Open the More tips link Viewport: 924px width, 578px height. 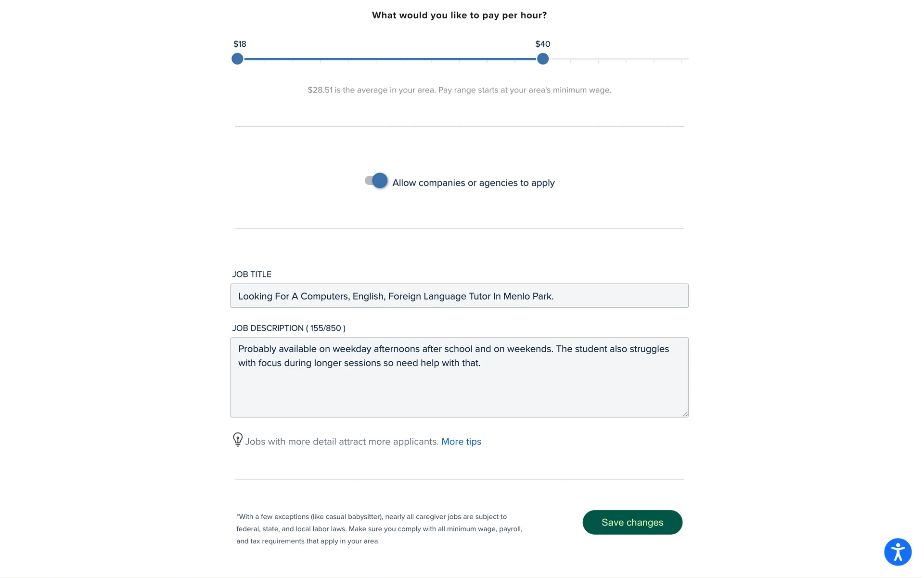[x=461, y=442]
